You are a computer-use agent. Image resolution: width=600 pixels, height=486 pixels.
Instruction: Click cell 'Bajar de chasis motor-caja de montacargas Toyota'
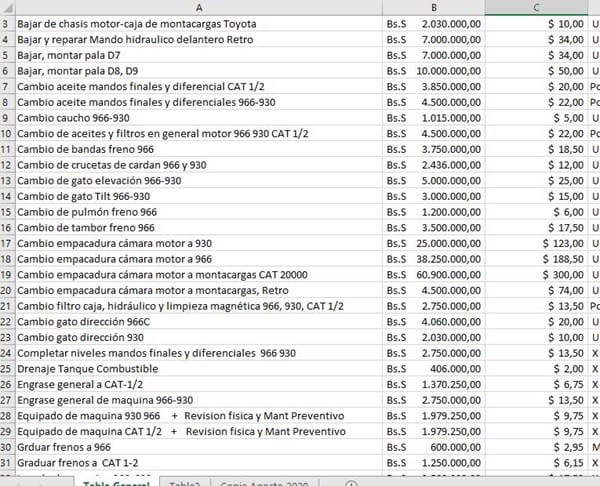[x=199, y=24]
